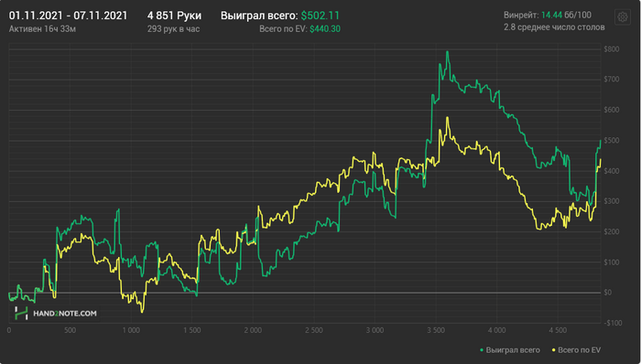Screen dimensions: 641x364
Task: Click the winrate value 14.44
Action: (x=551, y=16)
